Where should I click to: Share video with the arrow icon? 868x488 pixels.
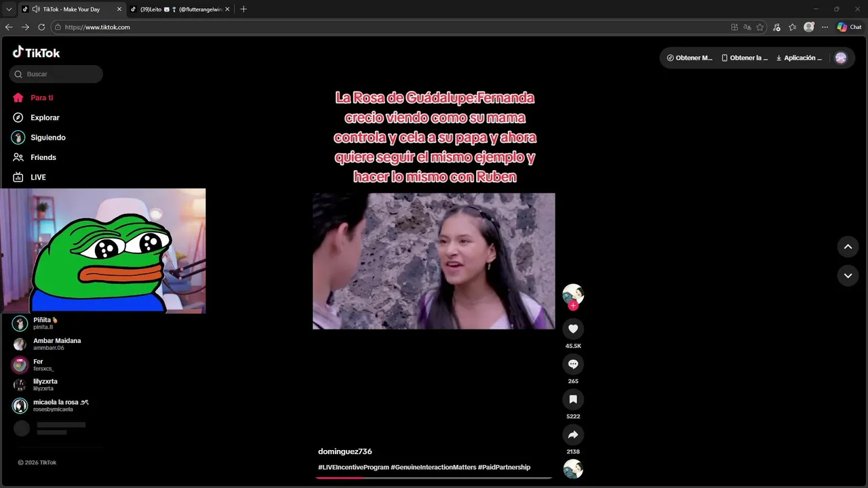[x=573, y=434]
